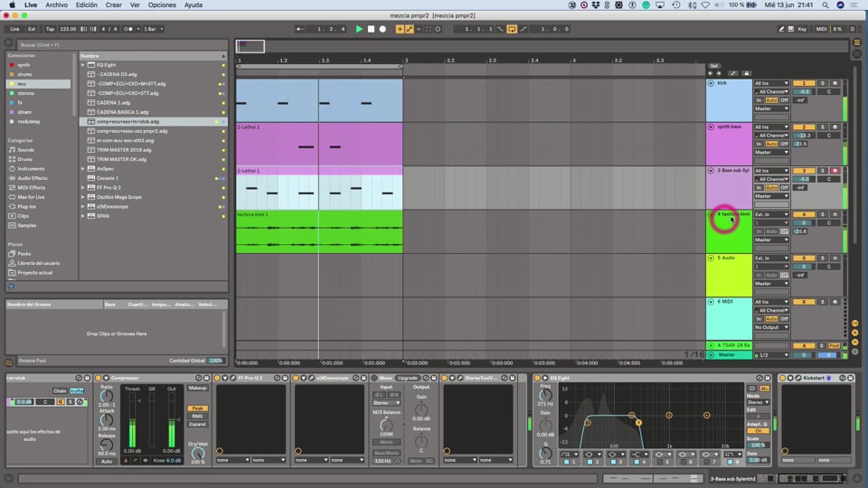Open kick track All Ins input dropdown
The width and height of the screenshot is (868, 488).
(x=771, y=83)
